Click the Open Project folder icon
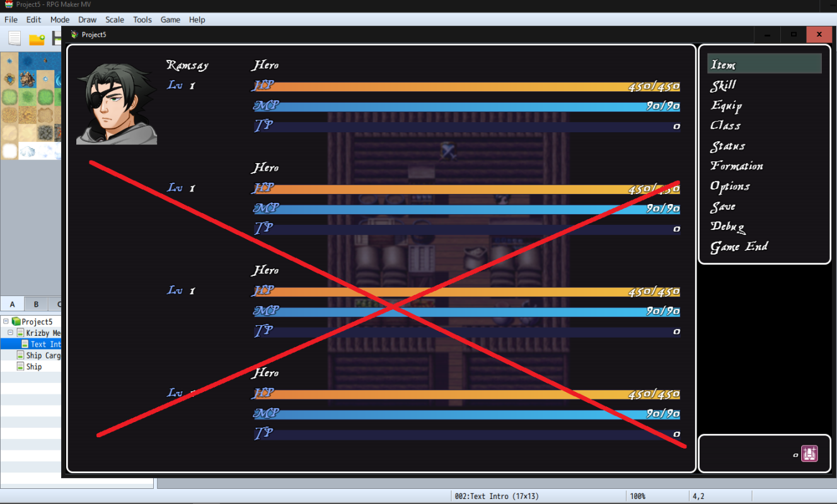Screen dimensions: 837x504 (x=37, y=39)
